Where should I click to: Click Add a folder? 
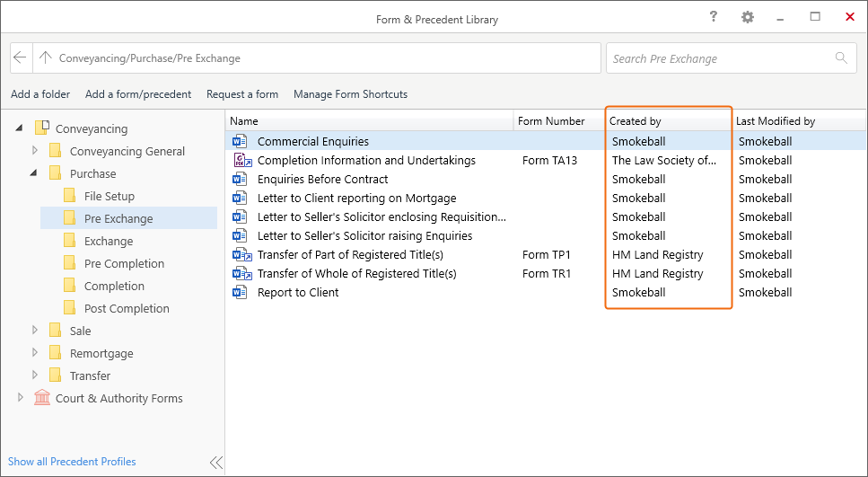(x=40, y=94)
